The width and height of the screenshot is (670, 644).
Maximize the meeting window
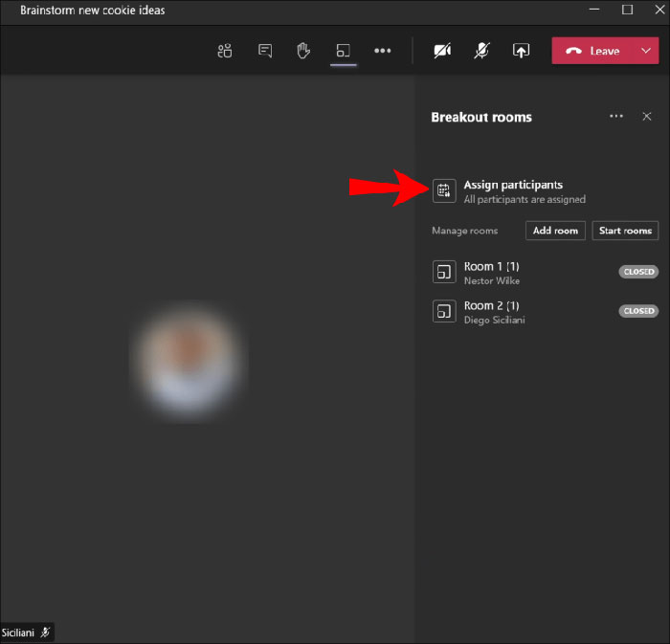point(627,10)
